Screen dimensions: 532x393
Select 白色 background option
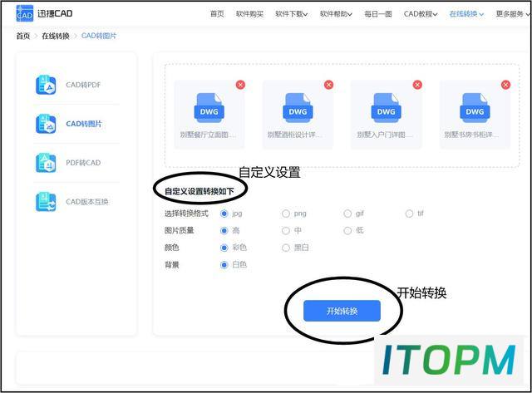[224, 265]
